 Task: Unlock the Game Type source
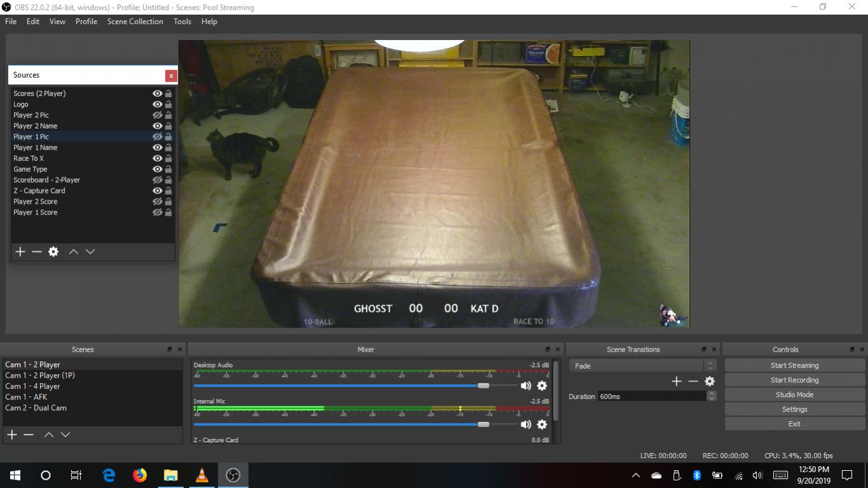point(169,169)
